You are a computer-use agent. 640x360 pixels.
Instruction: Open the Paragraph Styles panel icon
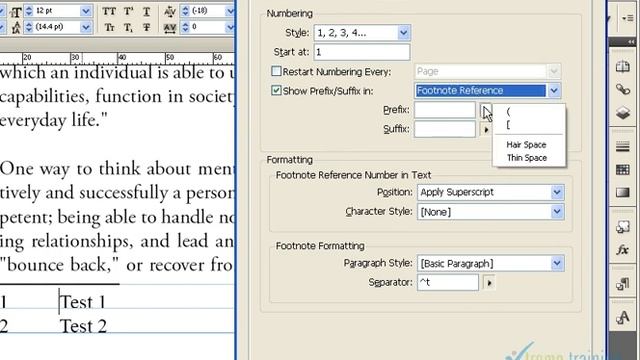click(622, 284)
